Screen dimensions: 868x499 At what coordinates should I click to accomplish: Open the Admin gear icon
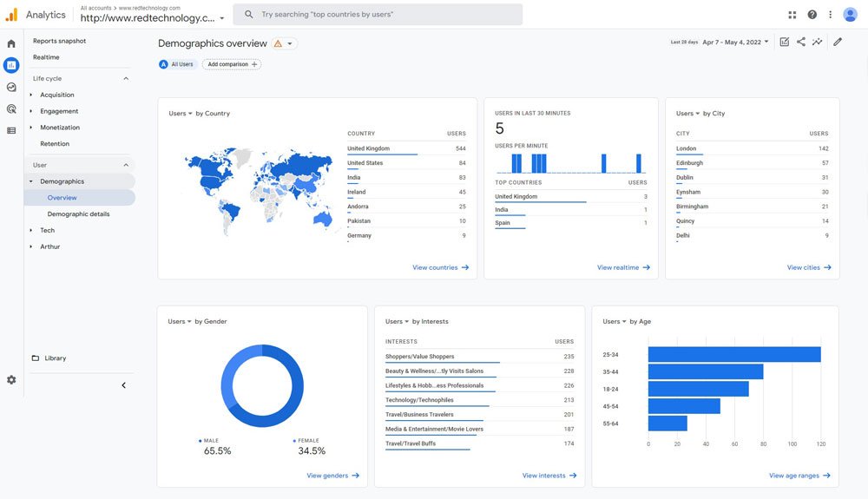click(x=11, y=380)
